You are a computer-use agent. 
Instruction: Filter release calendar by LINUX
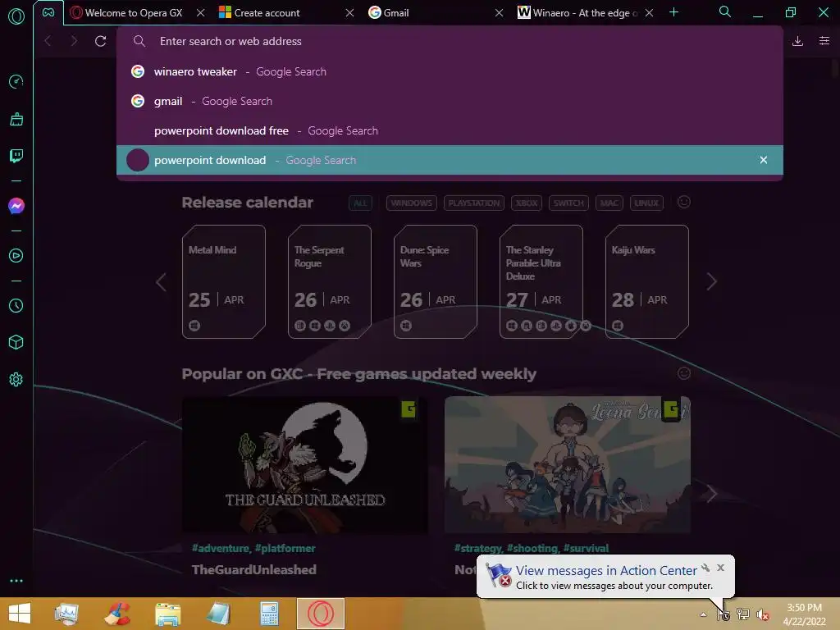pos(646,203)
